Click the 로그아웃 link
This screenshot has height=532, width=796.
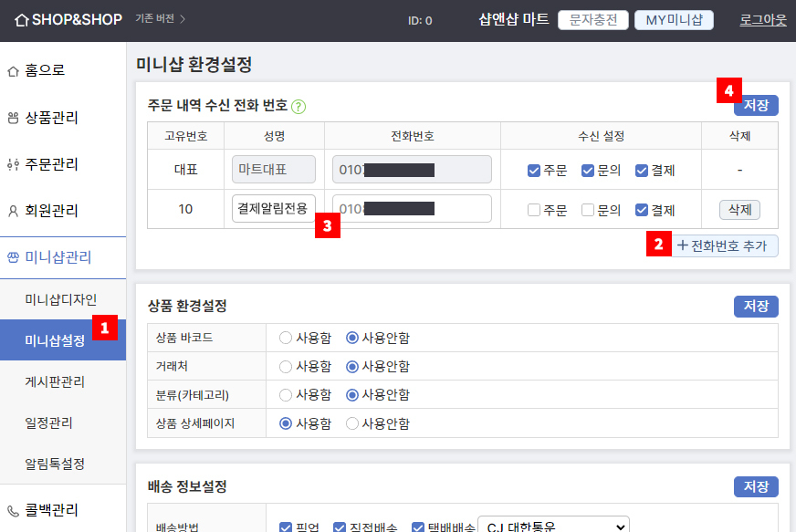click(763, 20)
